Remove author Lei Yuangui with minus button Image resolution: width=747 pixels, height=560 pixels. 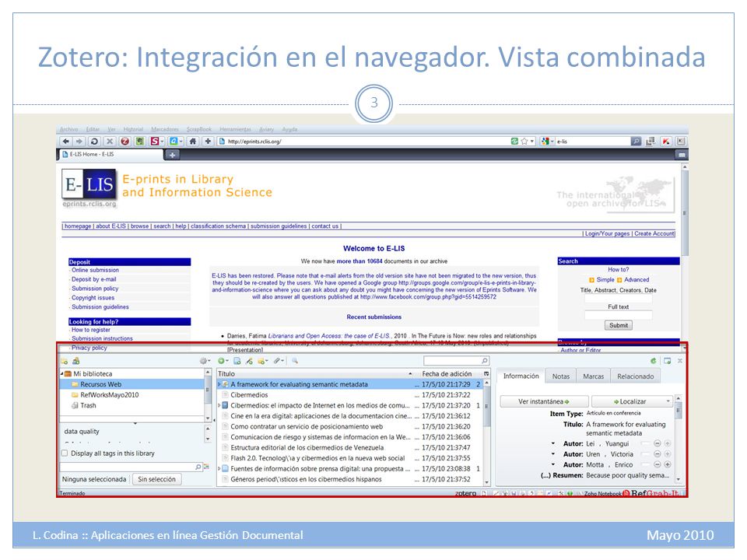[657, 443]
